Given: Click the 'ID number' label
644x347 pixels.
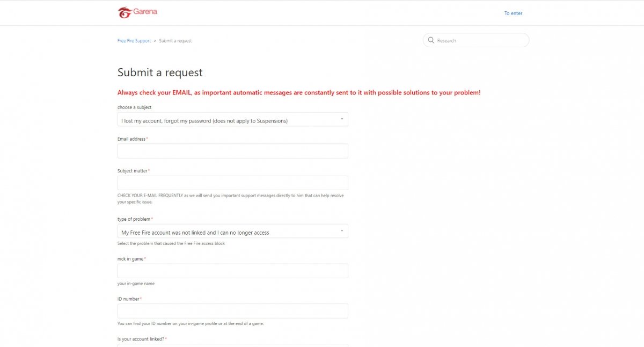Looking at the screenshot, I should point(129,299).
